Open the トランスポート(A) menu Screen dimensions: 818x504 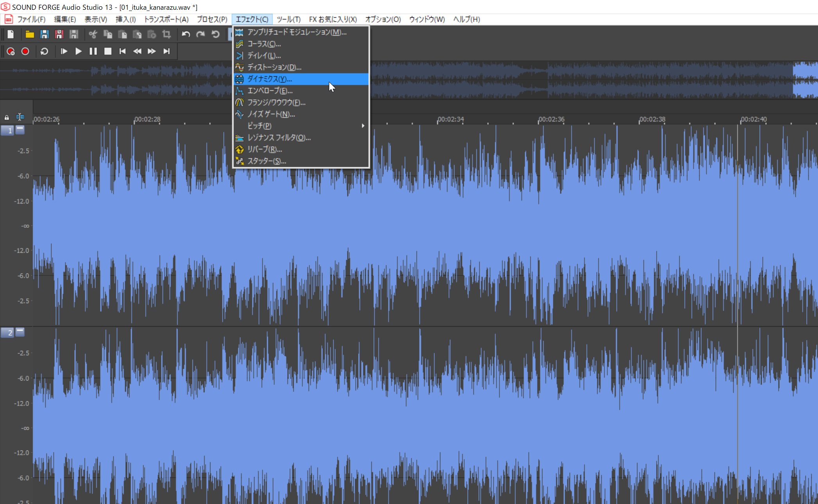[166, 19]
